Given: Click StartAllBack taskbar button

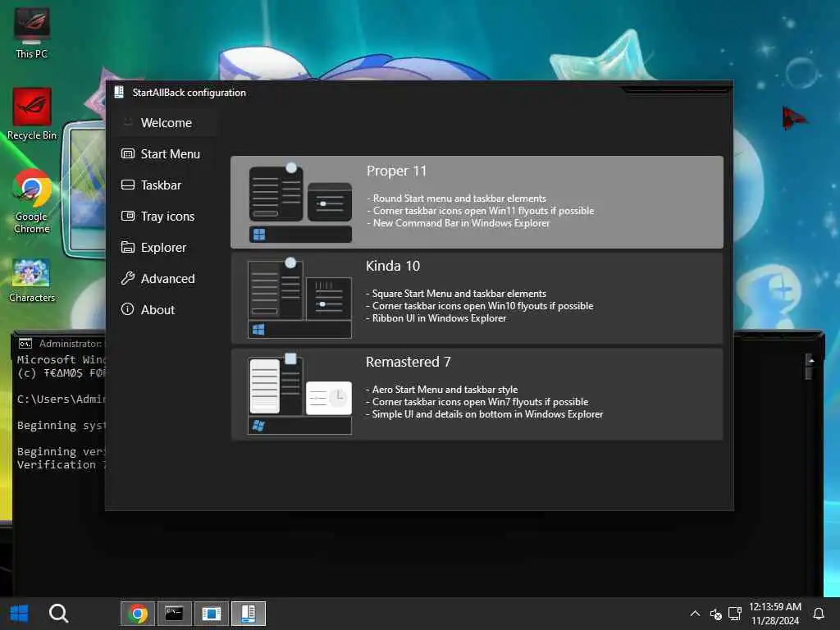Looking at the screenshot, I should (248, 614).
